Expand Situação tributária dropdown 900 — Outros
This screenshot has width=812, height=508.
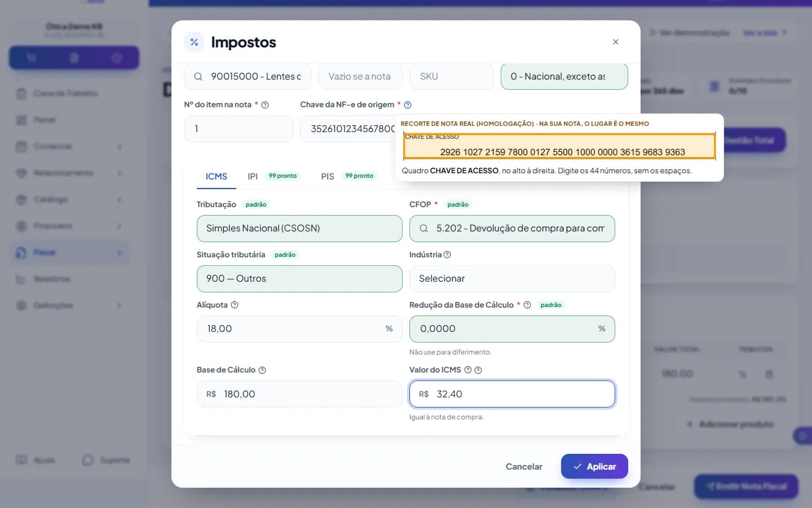click(x=299, y=279)
